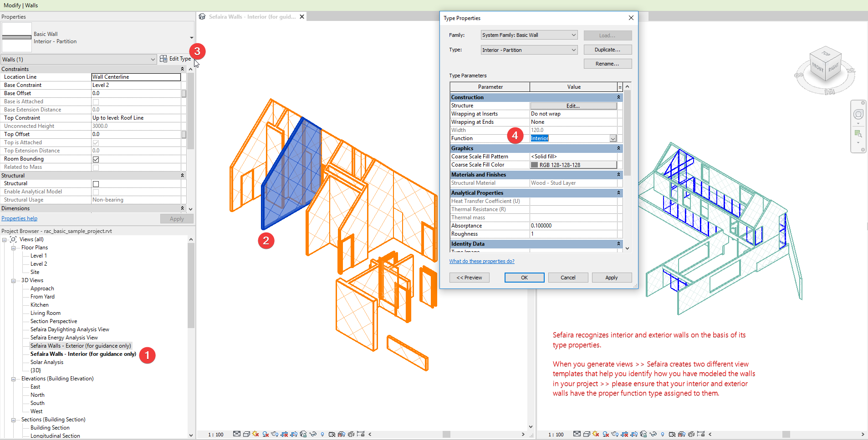
Task: Toggle the Room Bounding checkbox
Action: coord(96,159)
